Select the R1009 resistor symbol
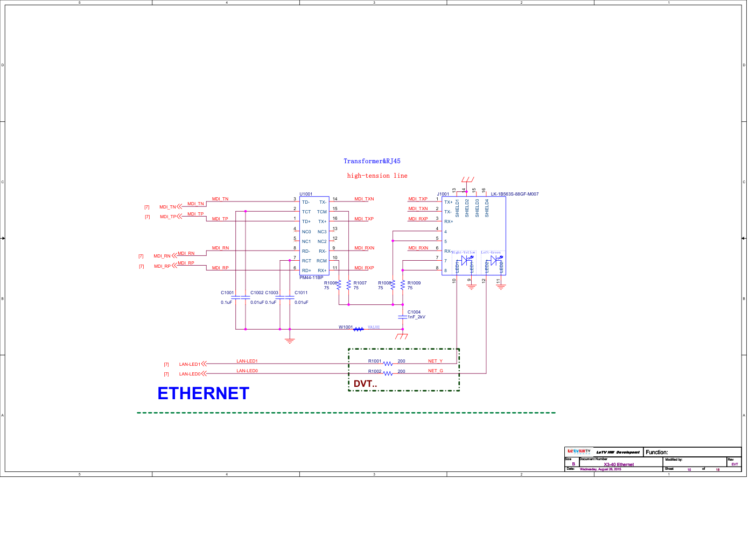 (402, 285)
